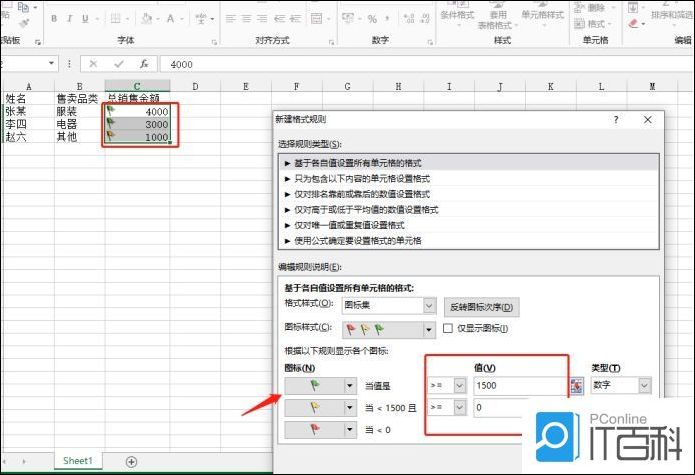Select column C header
695x475 pixels.
pyautogui.click(x=137, y=86)
